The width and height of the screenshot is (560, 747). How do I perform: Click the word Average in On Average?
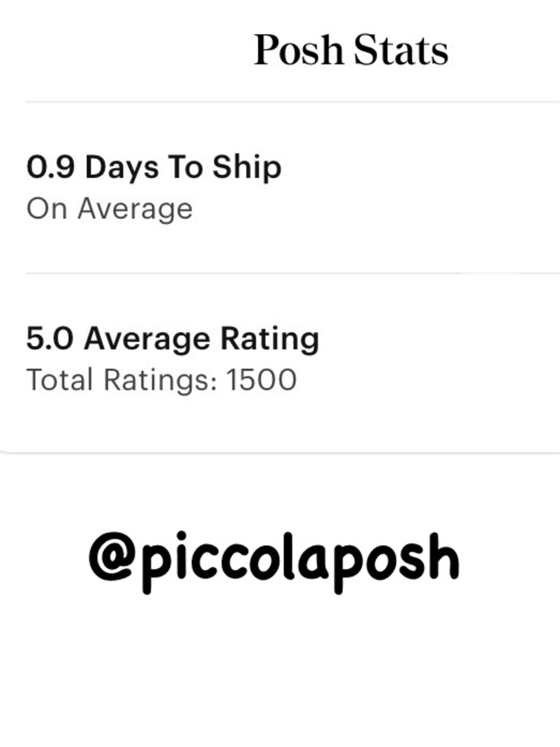pyautogui.click(x=135, y=209)
